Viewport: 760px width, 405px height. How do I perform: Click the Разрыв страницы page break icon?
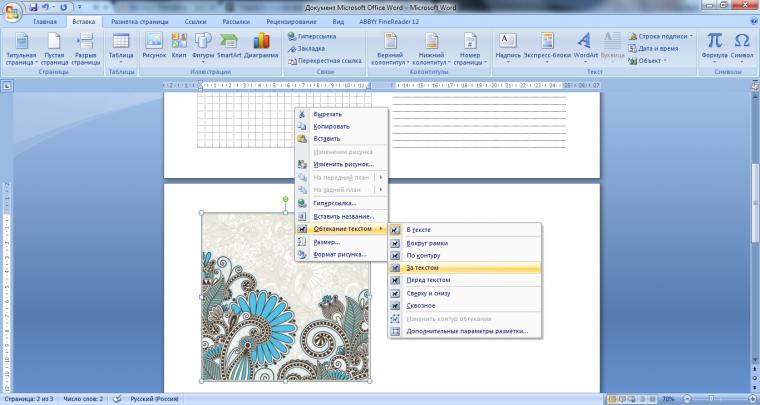coord(86,47)
